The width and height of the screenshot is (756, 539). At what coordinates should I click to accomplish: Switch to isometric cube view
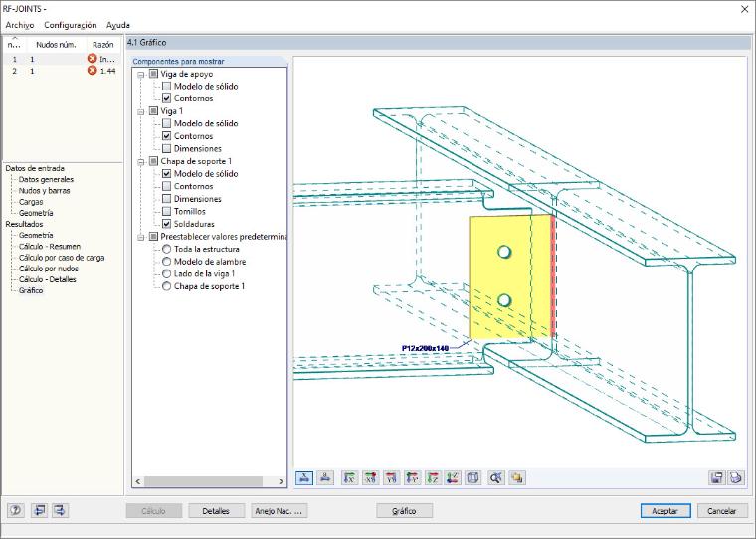coord(473,477)
